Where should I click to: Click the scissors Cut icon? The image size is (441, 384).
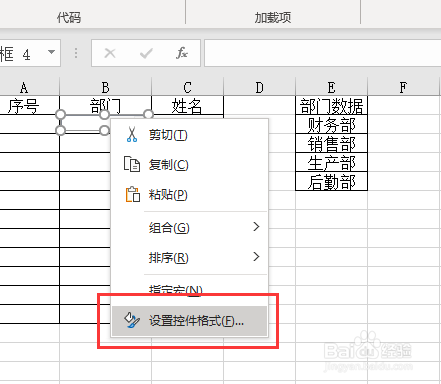[x=132, y=135]
